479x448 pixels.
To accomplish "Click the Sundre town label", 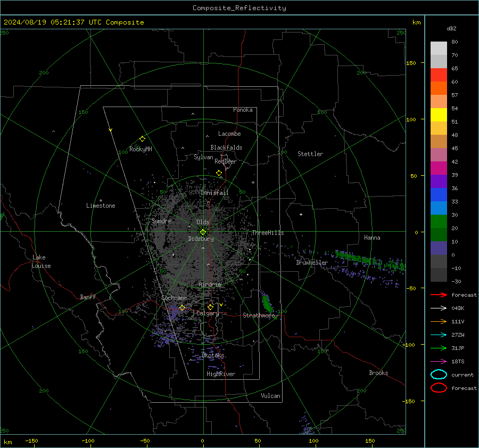I will (161, 221).
